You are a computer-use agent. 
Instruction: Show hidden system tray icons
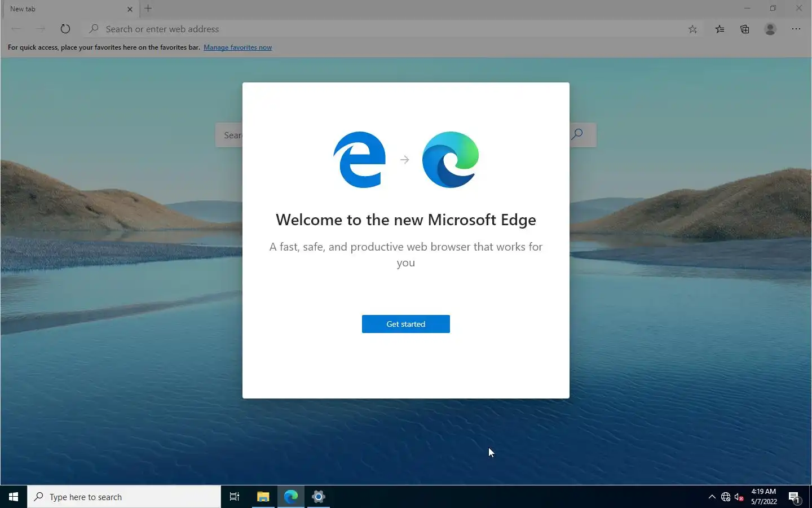(x=712, y=497)
